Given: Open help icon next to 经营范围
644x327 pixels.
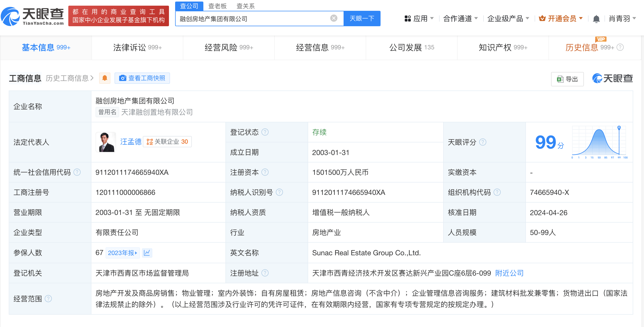Looking at the screenshot, I should (48, 299).
